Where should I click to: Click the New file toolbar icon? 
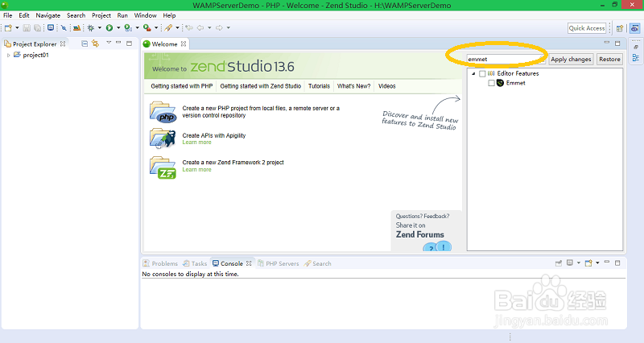pyautogui.click(x=8, y=28)
